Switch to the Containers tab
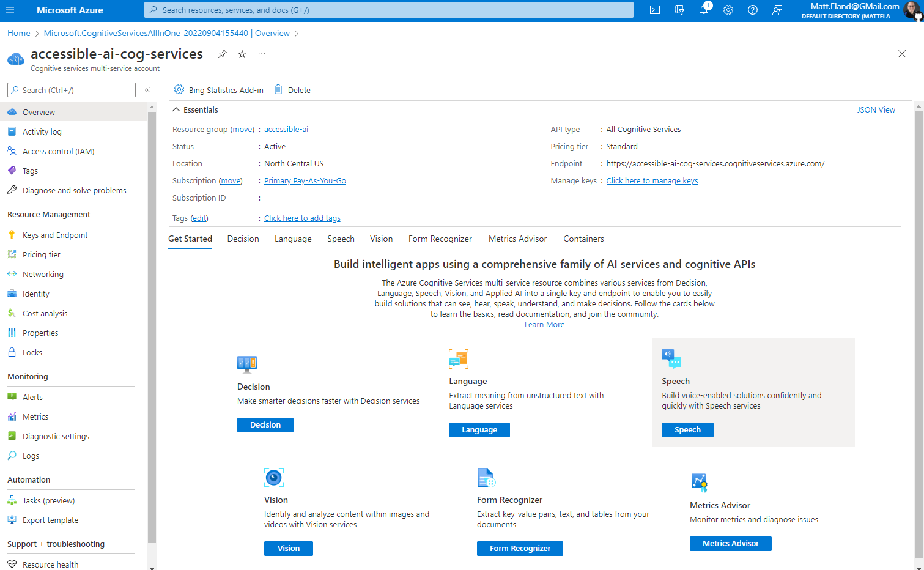This screenshot has width=924, height=570. coord(583,239)
